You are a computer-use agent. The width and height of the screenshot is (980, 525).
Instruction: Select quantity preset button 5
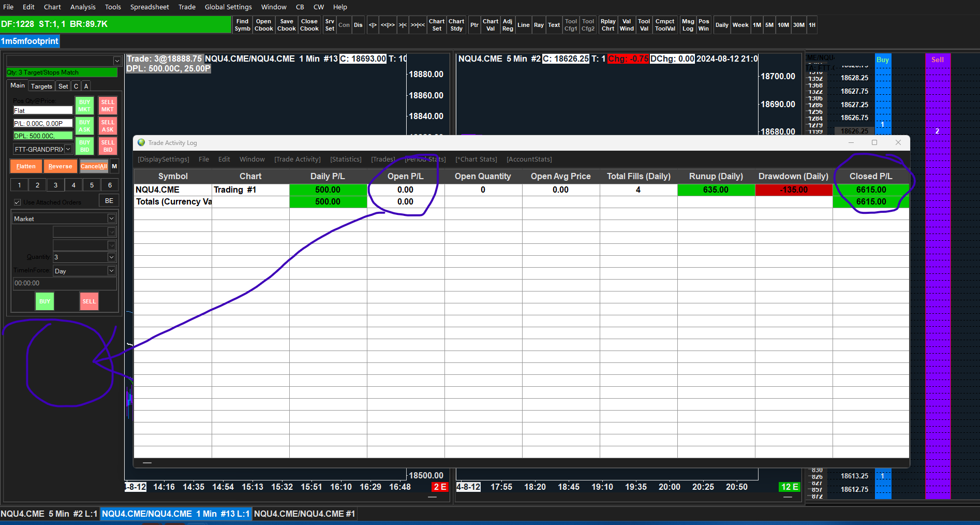click(x=92, y=185)
